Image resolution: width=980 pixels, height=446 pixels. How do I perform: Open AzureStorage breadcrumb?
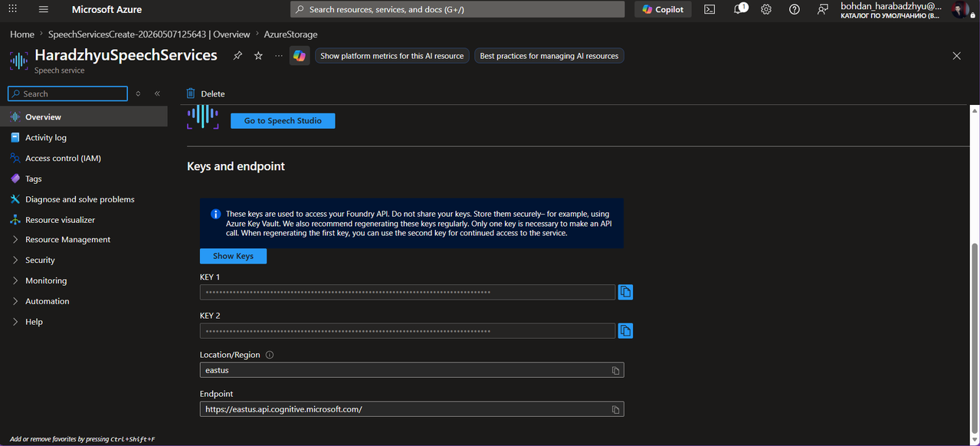click(290, 34)
